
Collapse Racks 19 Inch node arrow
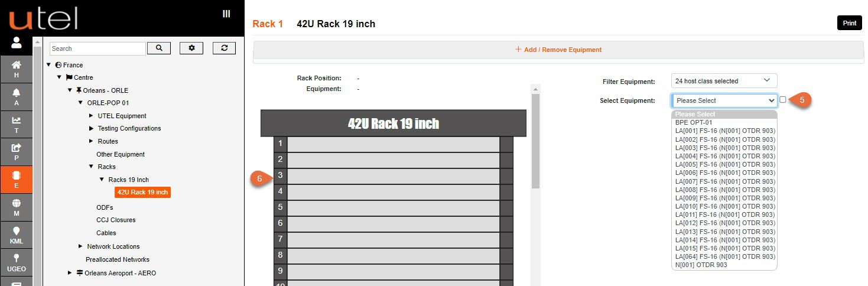point(102,180)
